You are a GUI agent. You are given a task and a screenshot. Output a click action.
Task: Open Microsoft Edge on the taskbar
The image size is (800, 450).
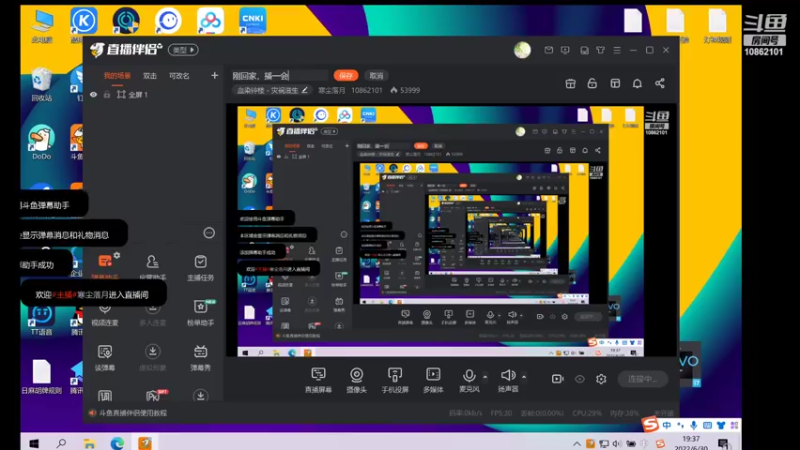(117, 443)
